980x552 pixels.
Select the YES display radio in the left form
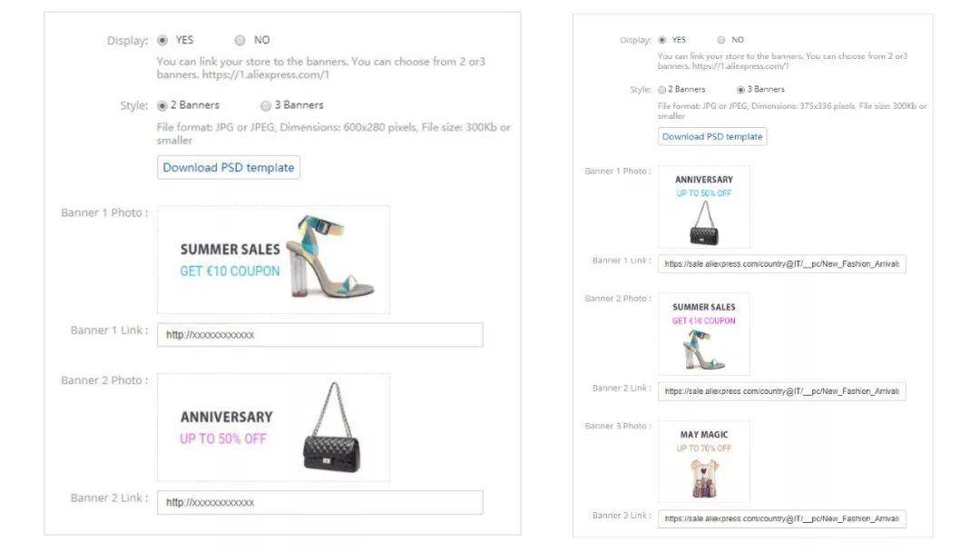[x=162, y=40]
